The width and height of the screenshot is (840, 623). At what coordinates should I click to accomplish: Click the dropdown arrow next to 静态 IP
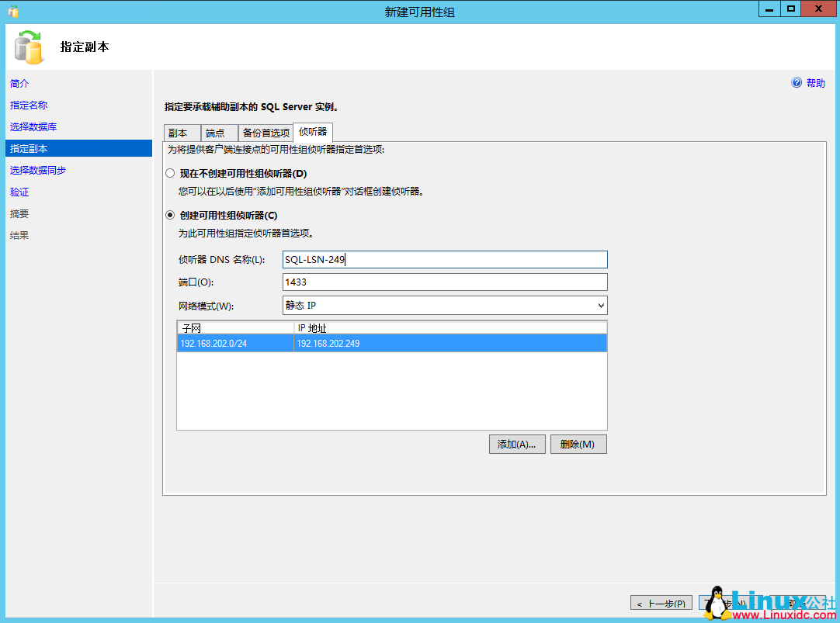pos(601,305)
